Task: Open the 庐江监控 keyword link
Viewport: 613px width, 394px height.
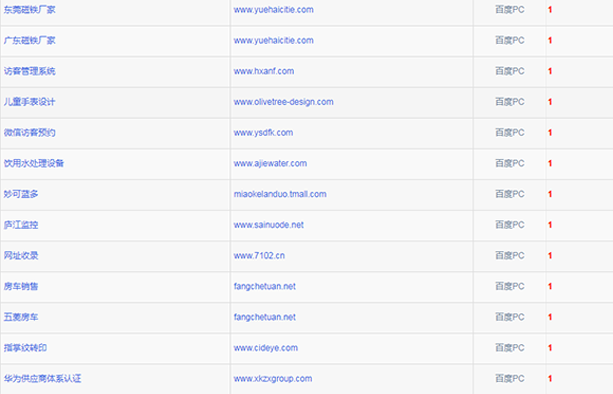Action: 21,225
